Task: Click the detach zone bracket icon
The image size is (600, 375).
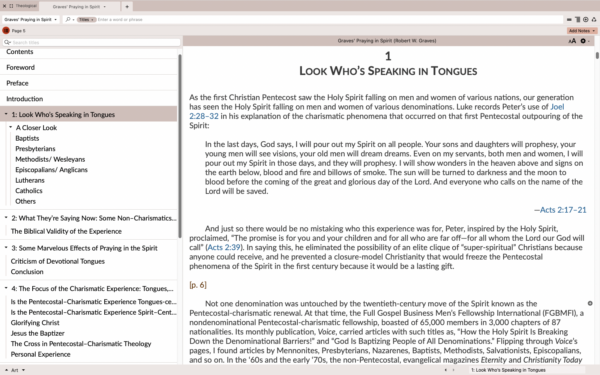Action: [11, 6]
